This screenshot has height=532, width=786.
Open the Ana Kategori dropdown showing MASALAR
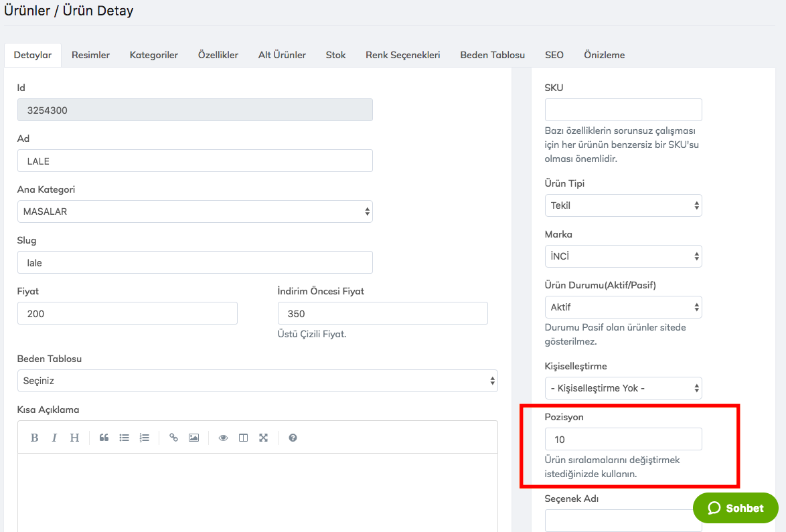194,211
